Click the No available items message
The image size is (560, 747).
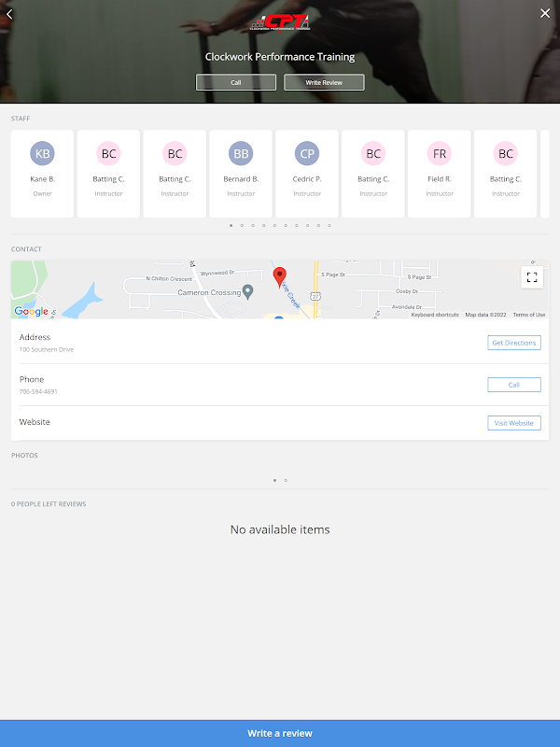[x=280, y=529]
